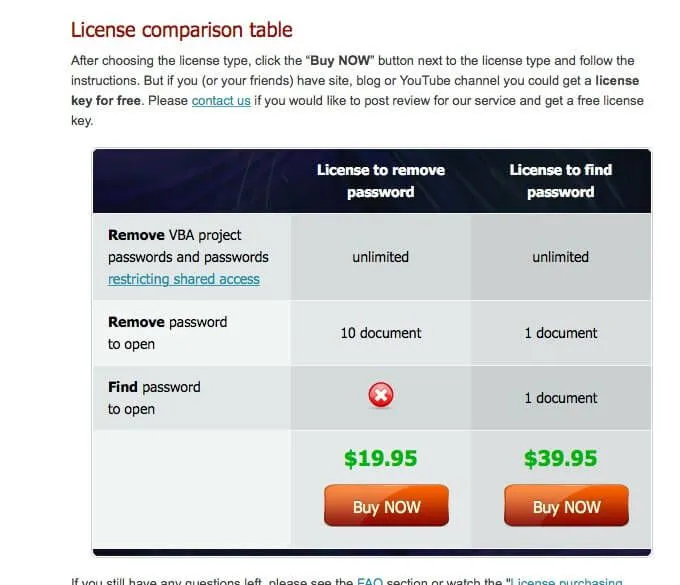Viewport: 680px width, 585px height.
Task: Open the License purchasing link
Action: (567, 581)
